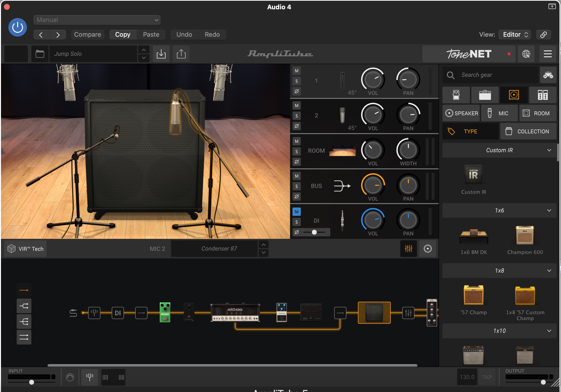Click the globe web icon
Viewport: 561px width, 392px height.
526,54
